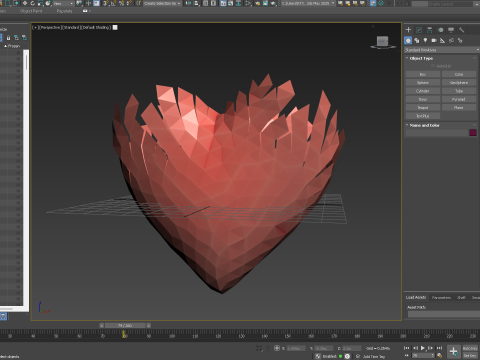Switch to the Parameters tab

click(x=441, y=297)
